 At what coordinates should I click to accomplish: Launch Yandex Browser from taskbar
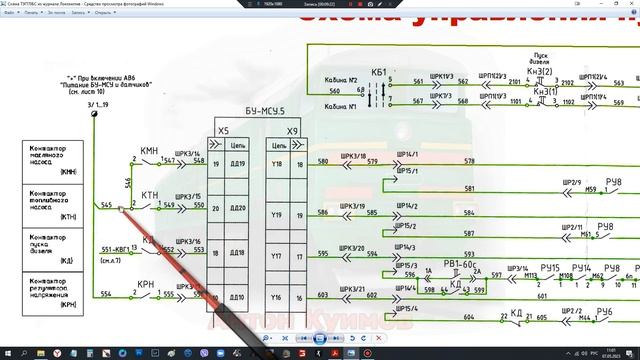pyautogui.click(x=57, y=353)
